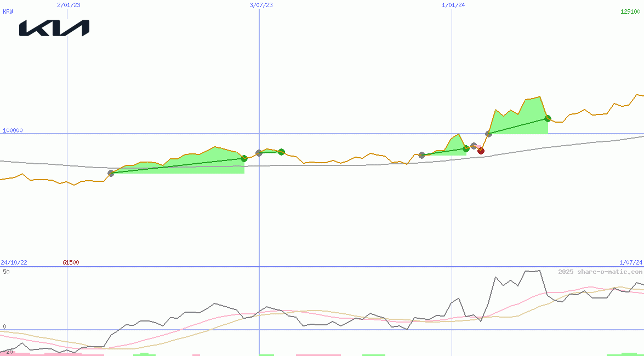Viewport: 644px width, 356px height.
Task: Click the KRW currency label
Action: tap(8, 12)
